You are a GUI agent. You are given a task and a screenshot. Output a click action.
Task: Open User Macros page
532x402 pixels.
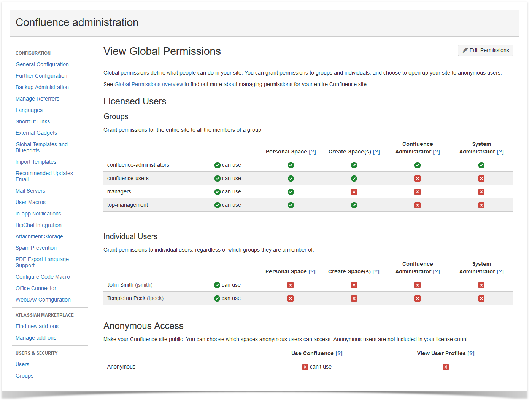pyautogui.click(x=30, y=202)
